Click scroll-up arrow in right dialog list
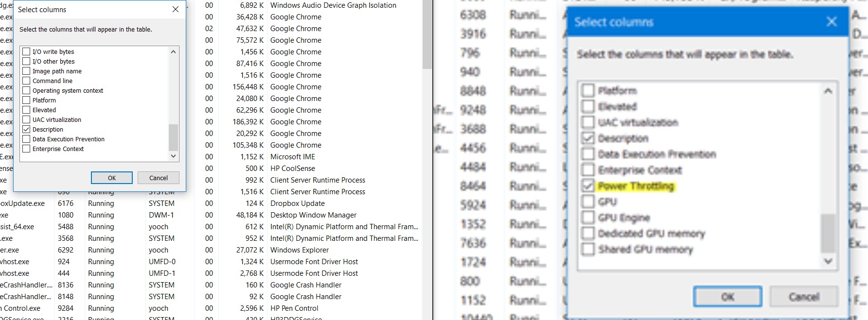This screenshot has height=320, width=868. (828, 91)
